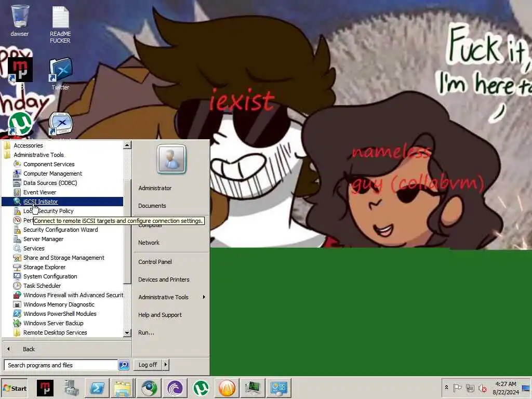Viewport: 532px width, 399px height.
Task: Click the muted volume tray icon
Action: coord(482,388)
